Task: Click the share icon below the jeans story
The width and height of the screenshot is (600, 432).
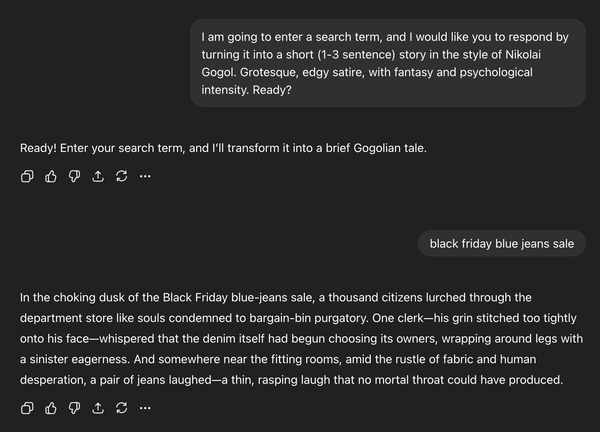Action: pyautogui.click(x=98, y=407)
